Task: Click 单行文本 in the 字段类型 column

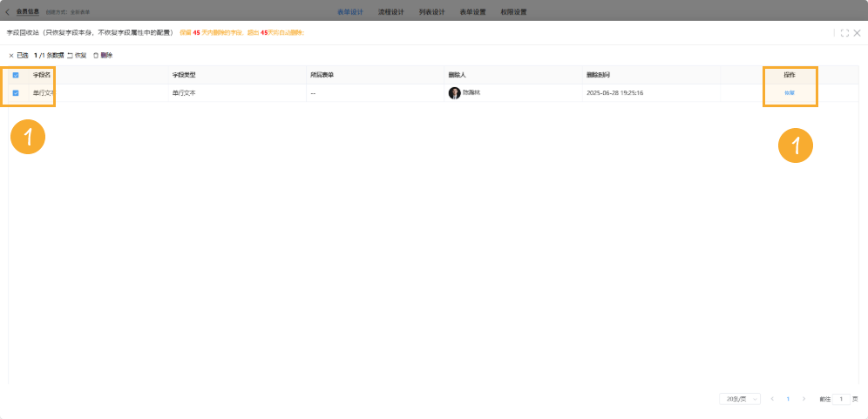Action: click(x=184, y=93)
